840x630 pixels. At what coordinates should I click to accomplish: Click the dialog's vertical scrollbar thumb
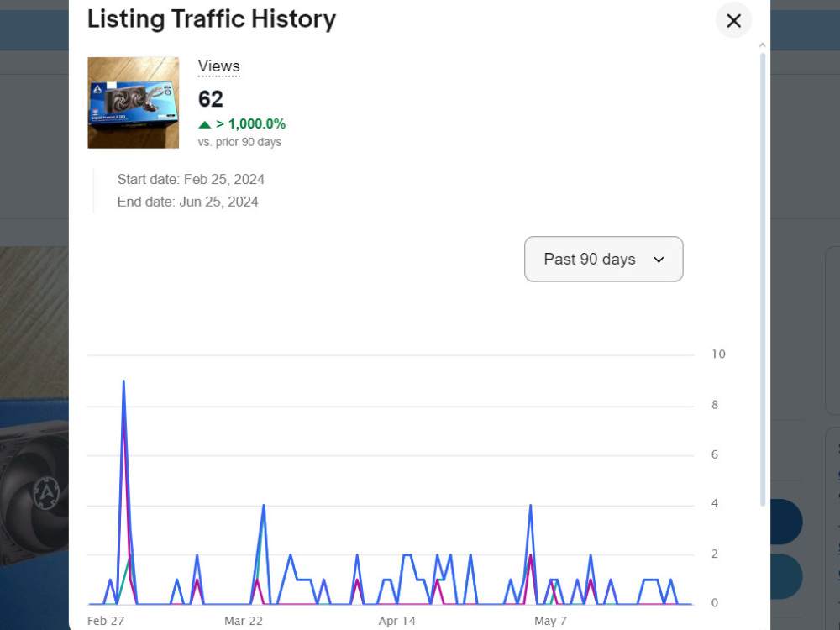(x=763, y=279)
